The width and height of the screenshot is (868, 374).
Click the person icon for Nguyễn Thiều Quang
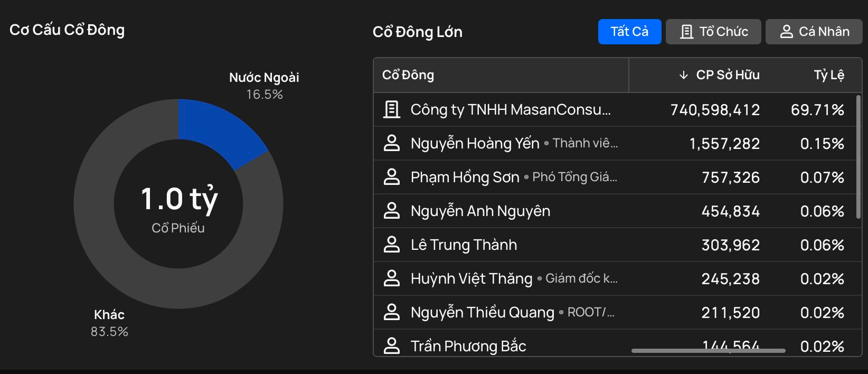(391, 312)
